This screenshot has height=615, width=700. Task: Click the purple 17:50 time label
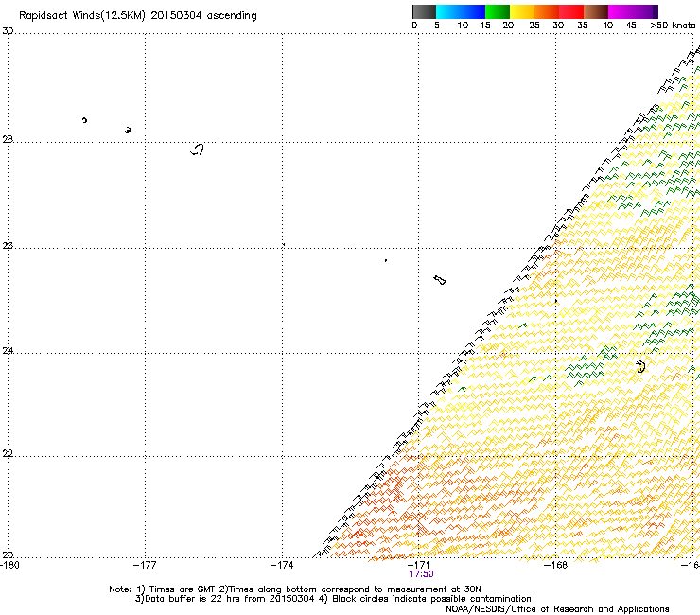coord(421,574)
